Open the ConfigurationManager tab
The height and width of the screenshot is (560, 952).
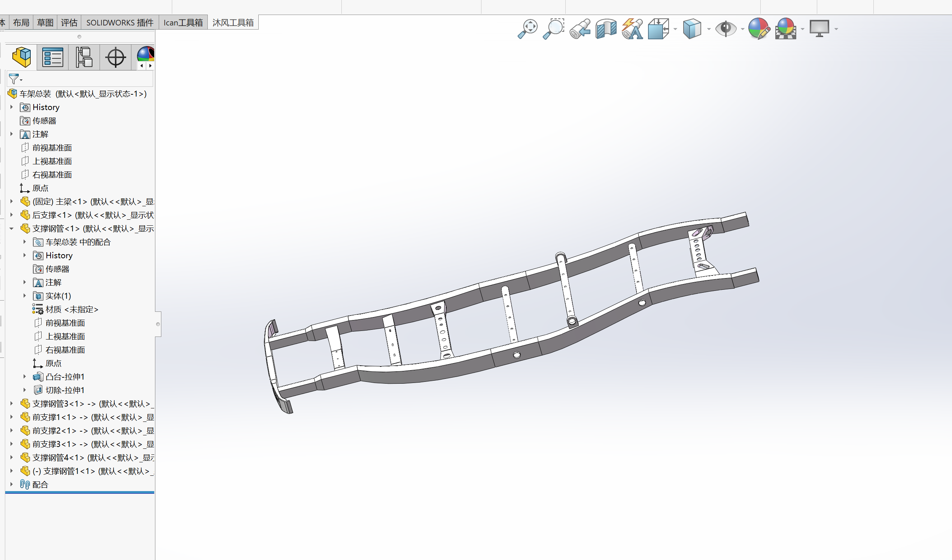84,57
